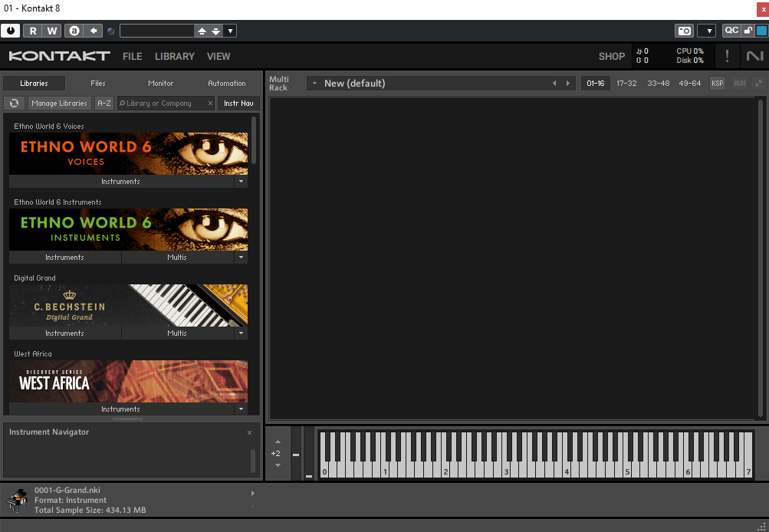The height and width of the screenshot is (532, 769).
Task: Click the West Africa Discovery Series banner
Action: pyautogui.click(x=129, y=382)
